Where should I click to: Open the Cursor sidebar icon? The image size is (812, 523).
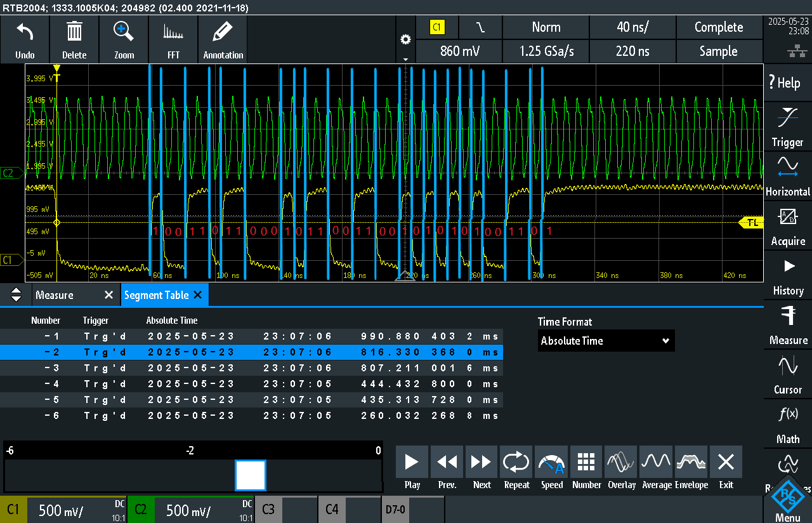pos(788,366)
